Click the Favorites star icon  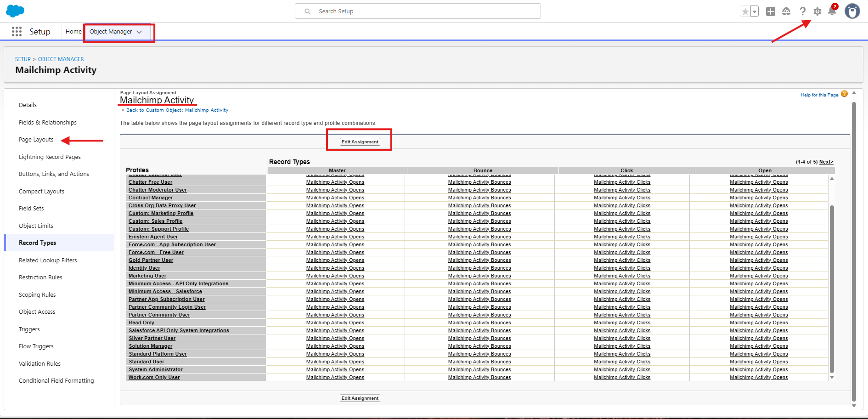click(745, 11)
